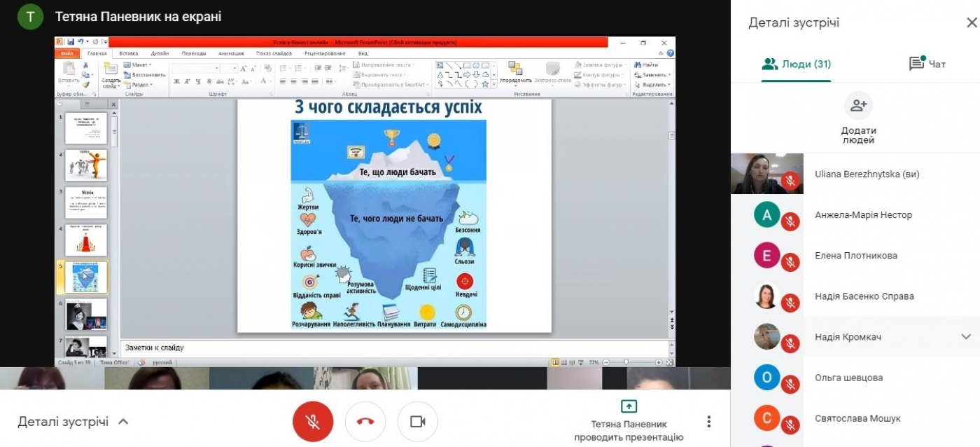
Task: Click the T avatar of the presenter
Action: 30,16
